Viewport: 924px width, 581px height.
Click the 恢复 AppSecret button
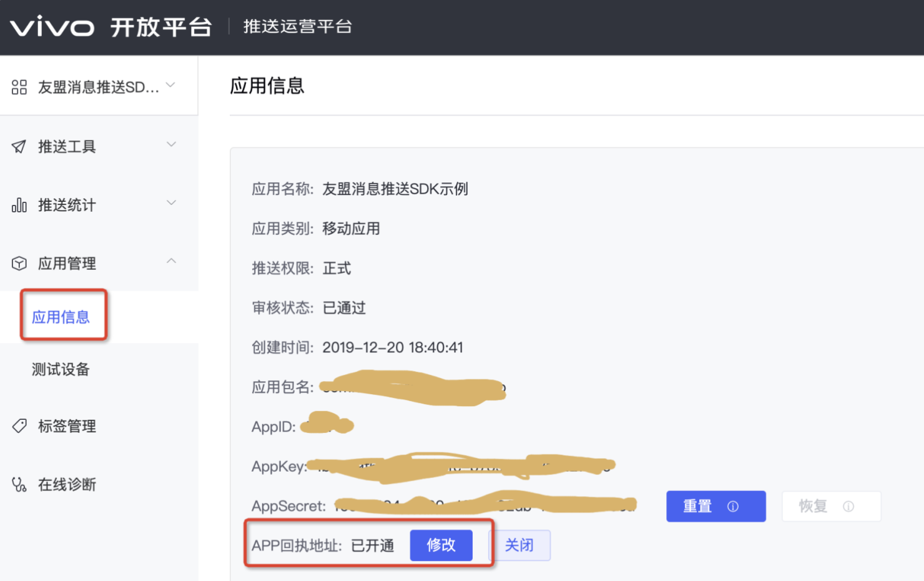(832, 506)
